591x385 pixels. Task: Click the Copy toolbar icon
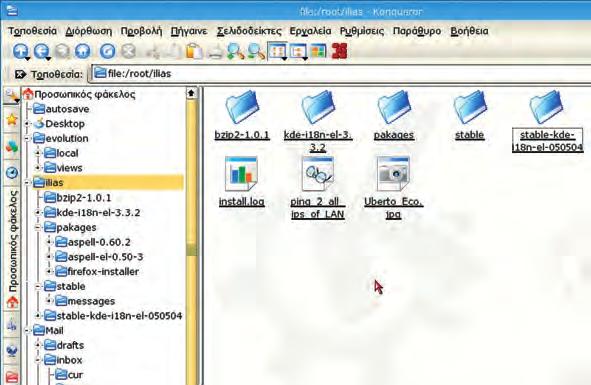[x=173, y=51]
